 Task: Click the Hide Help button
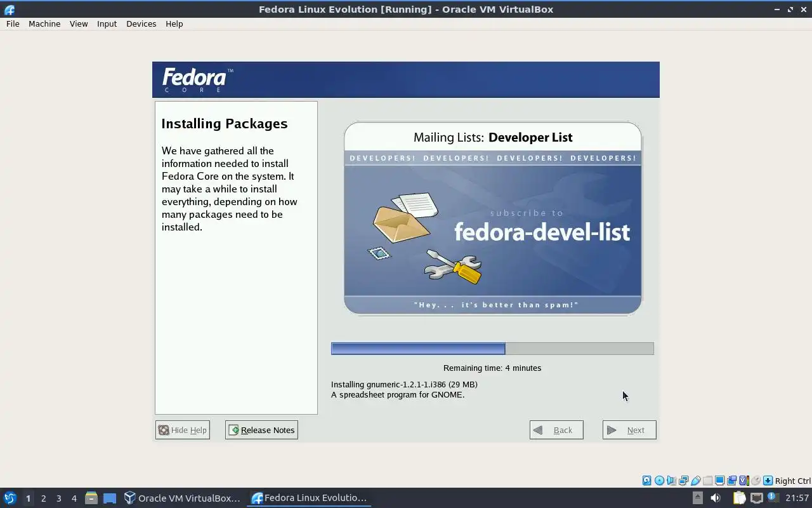pos(182,430)
